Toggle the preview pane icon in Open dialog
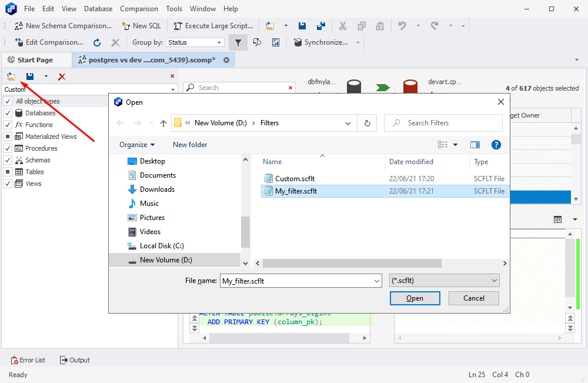Screen dimensions: 588x383 (x=475, y=145)
